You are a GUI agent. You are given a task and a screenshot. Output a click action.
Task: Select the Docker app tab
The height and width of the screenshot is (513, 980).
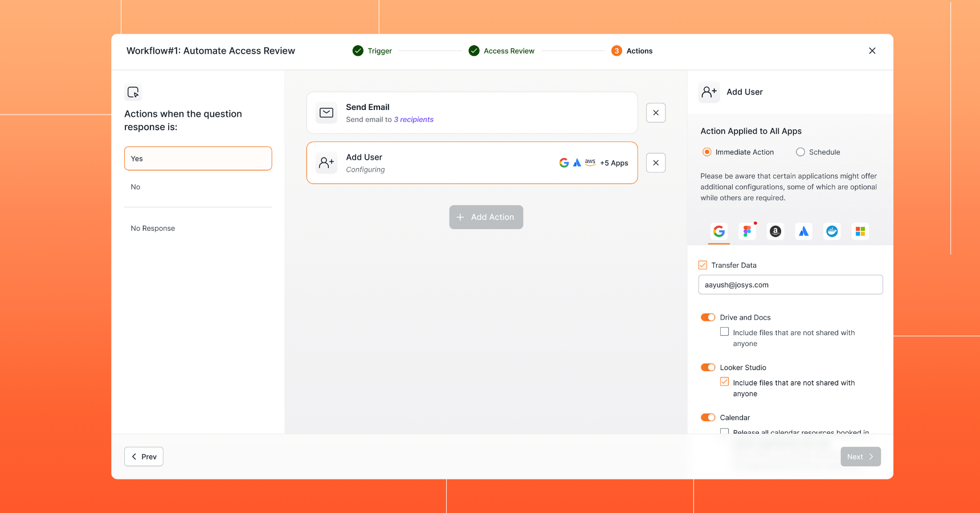tap(832, 231)
